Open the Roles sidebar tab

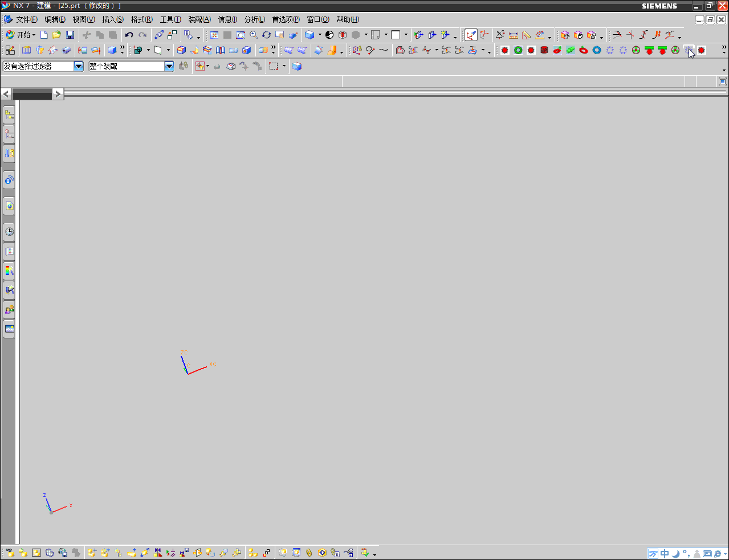click(9, 309)
